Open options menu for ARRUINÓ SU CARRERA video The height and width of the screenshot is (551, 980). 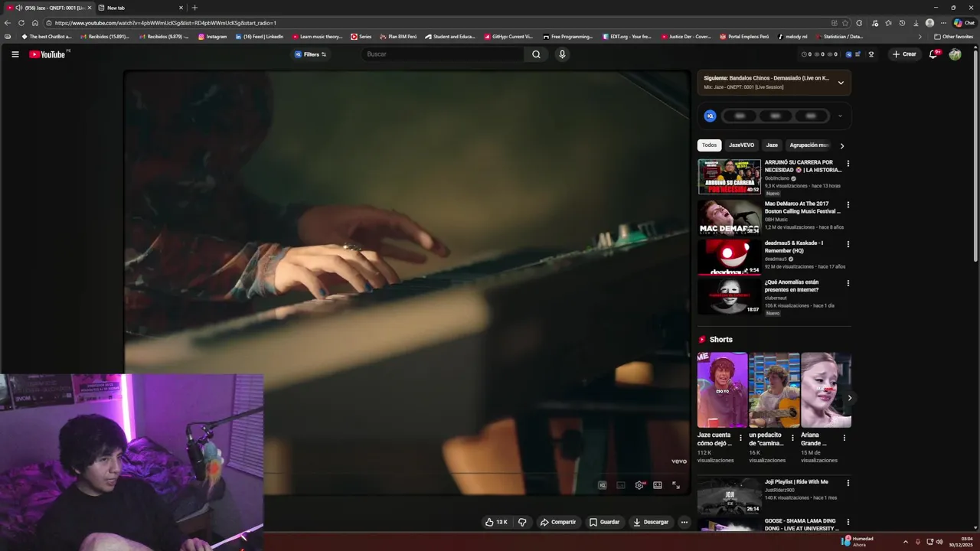click(x=848, y=164)
